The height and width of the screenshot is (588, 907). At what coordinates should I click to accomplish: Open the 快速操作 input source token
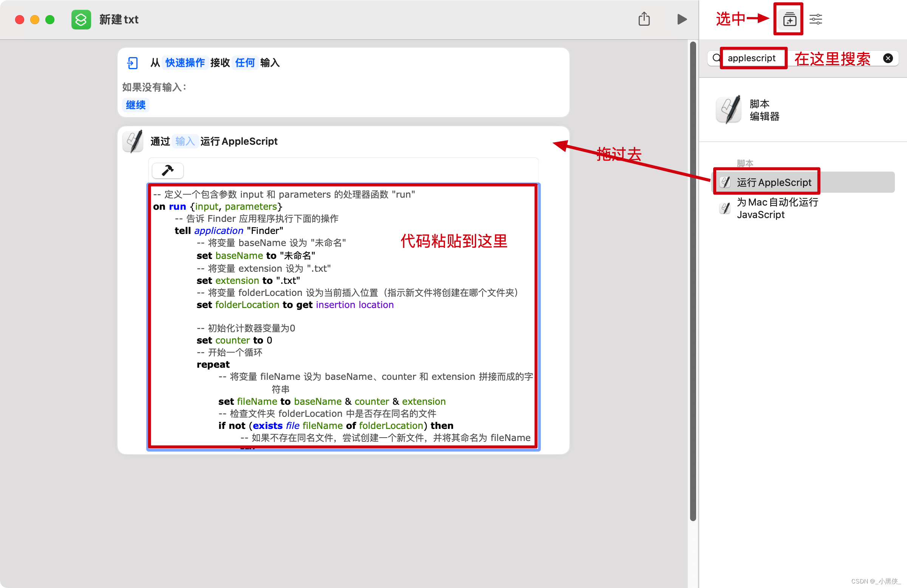pos(185,62)
